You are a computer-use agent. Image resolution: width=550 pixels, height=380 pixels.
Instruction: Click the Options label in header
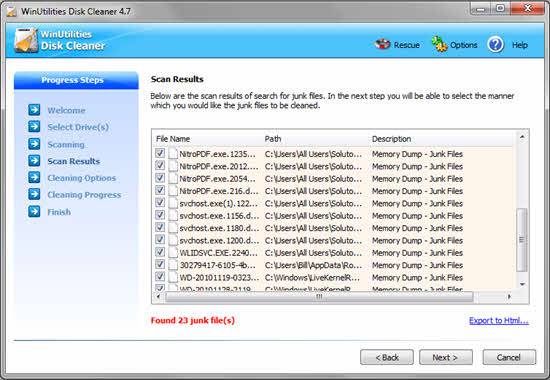click(x=464, y=45)
